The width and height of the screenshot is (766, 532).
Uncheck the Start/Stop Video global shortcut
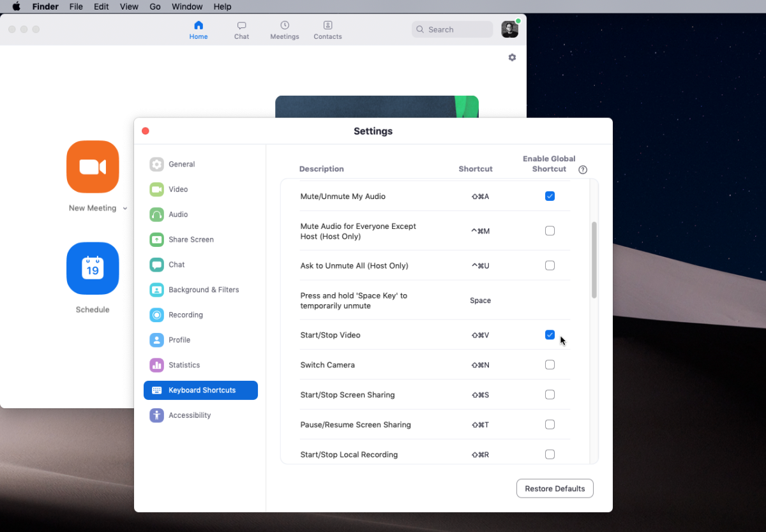pyautogui.click(x=550, y=335)
